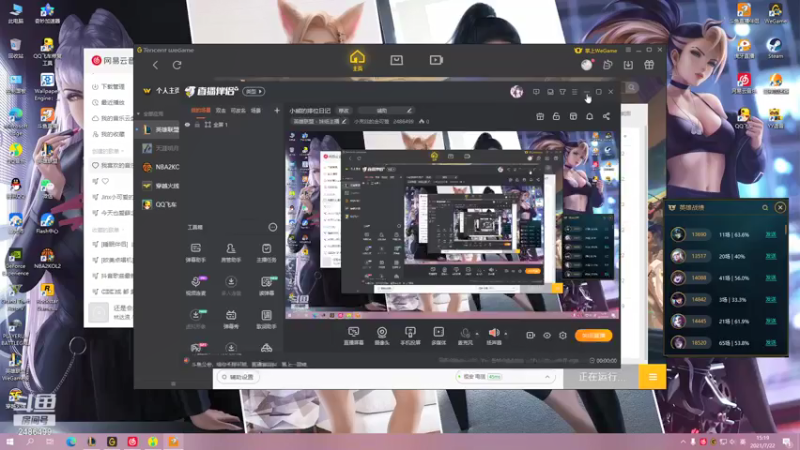
Task: Open 我的收藏 in NetEase Music sidebar
Action: point(109,134)
